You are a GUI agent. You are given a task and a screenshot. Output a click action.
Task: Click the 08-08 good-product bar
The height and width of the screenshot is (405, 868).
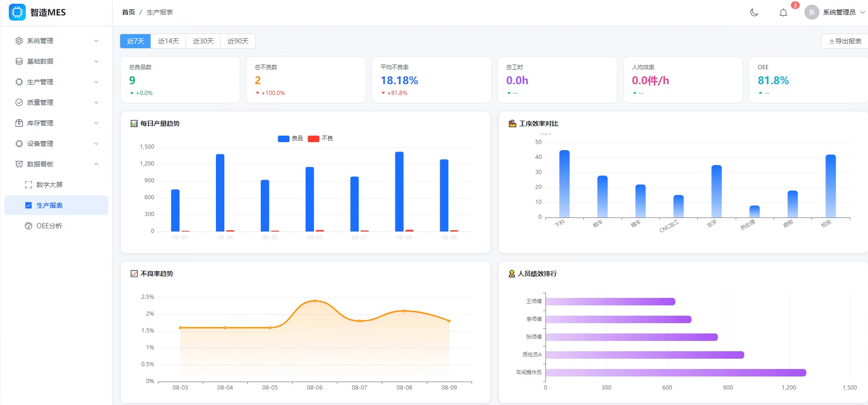[x=399, y=192]
